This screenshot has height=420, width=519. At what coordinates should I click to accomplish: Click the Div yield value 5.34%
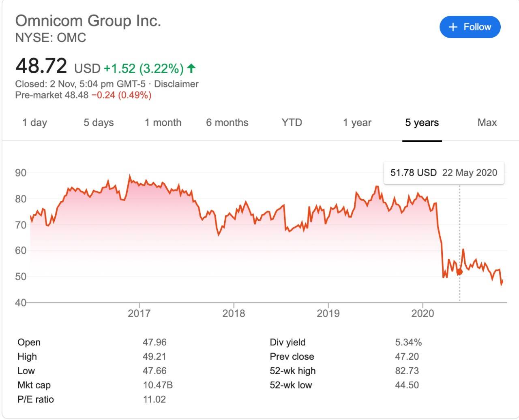pyautogui.click(x=408, y=343)
